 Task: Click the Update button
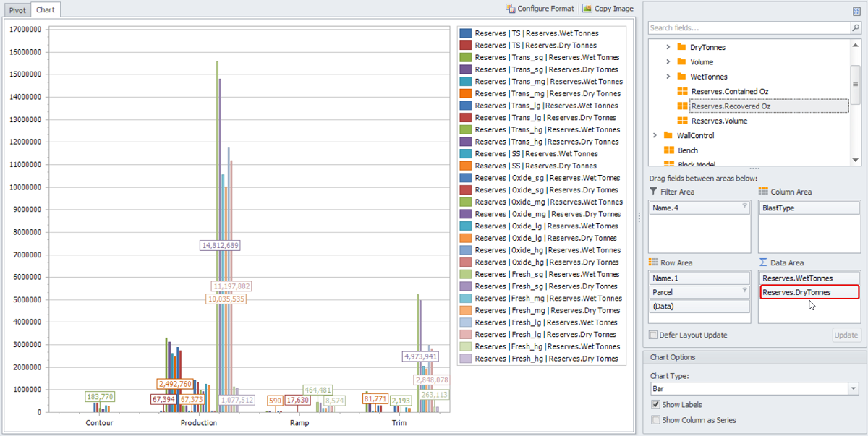pyautogui.click(x=847, y=335)
